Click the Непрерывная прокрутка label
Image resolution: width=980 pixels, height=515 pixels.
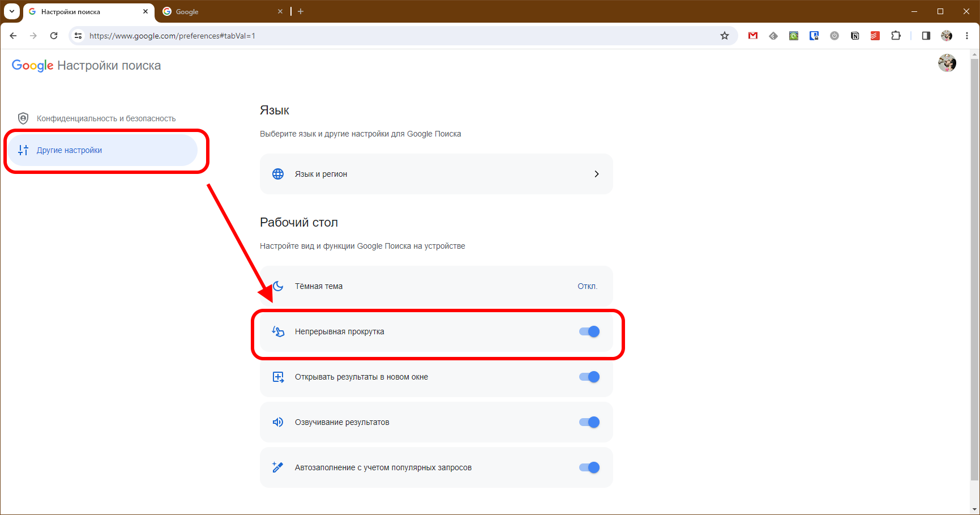coord(340,331)
